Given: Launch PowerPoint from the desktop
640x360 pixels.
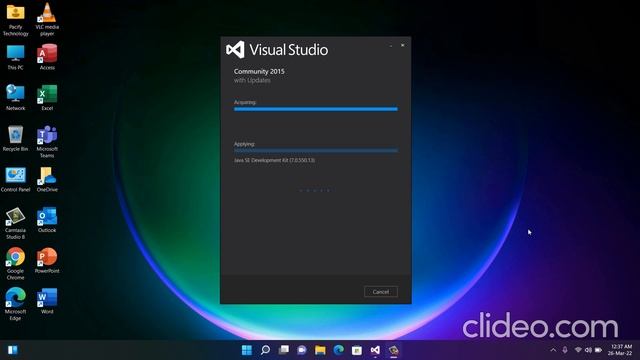Looking at the screenshot, I should click(x=47, y=260).
